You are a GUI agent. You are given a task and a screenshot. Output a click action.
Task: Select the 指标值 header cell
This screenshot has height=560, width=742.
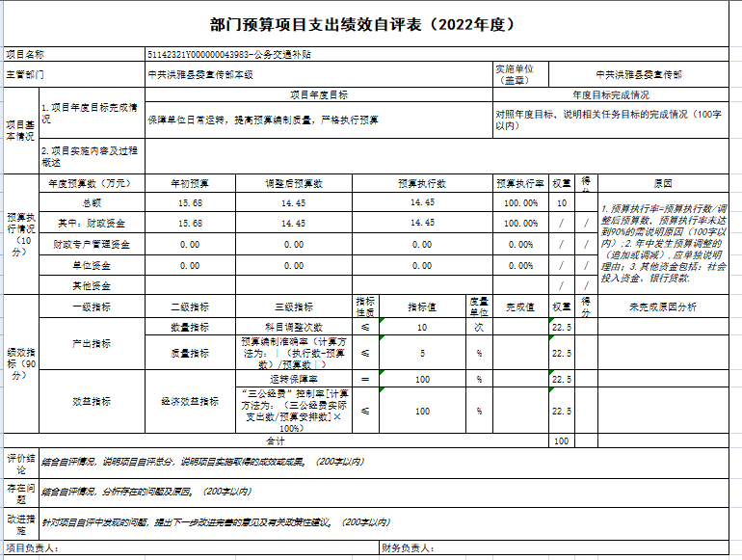[423, 307]
